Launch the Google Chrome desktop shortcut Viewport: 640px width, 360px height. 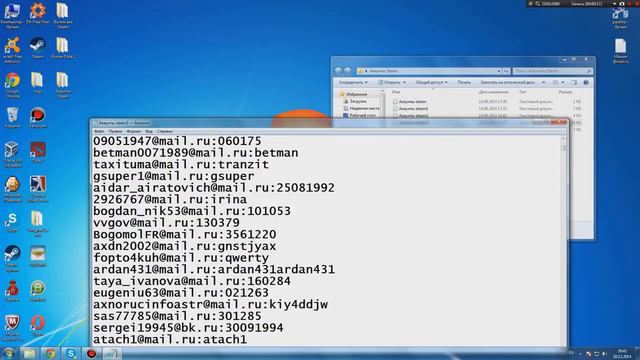(x=12, y=84)
